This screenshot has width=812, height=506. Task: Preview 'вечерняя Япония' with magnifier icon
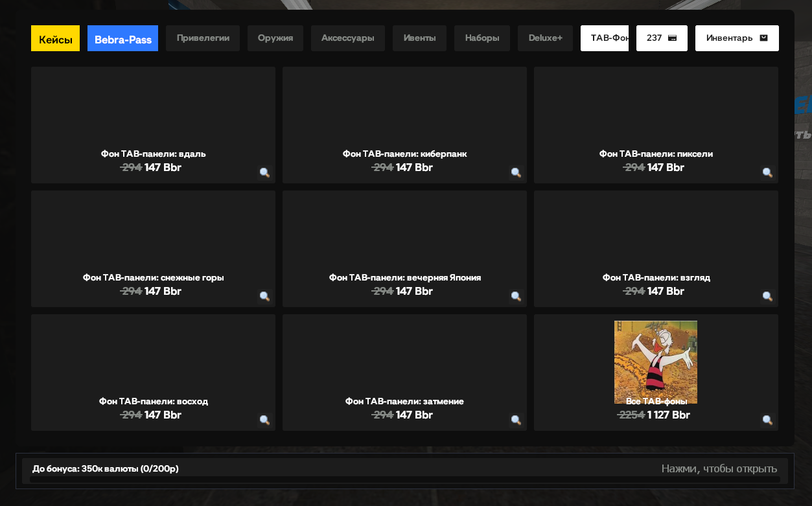point(516,296)
